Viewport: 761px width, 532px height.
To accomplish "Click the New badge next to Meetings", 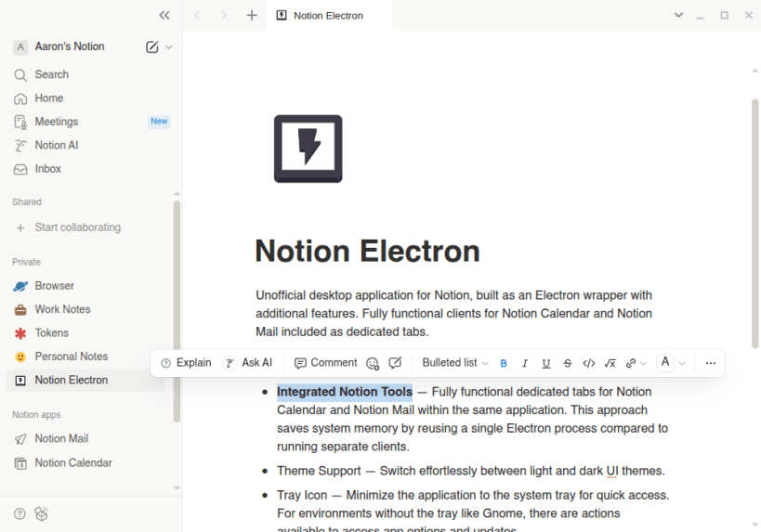I will [x=159, y=122].
